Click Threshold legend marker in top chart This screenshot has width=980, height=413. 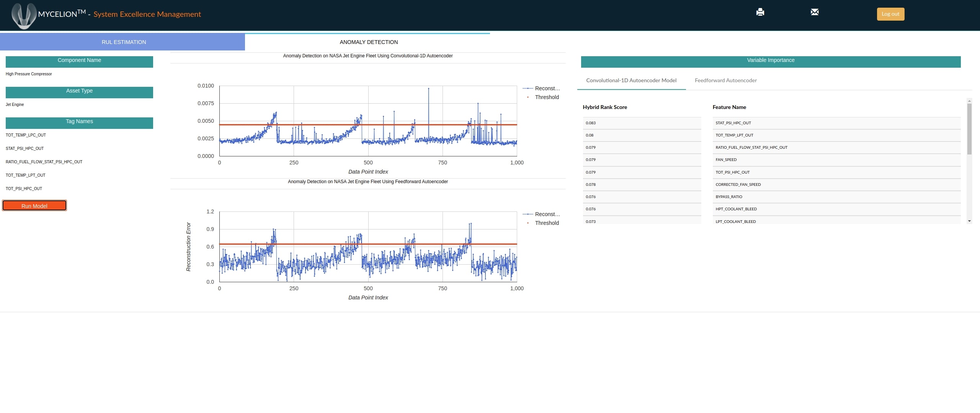(528, 97)
